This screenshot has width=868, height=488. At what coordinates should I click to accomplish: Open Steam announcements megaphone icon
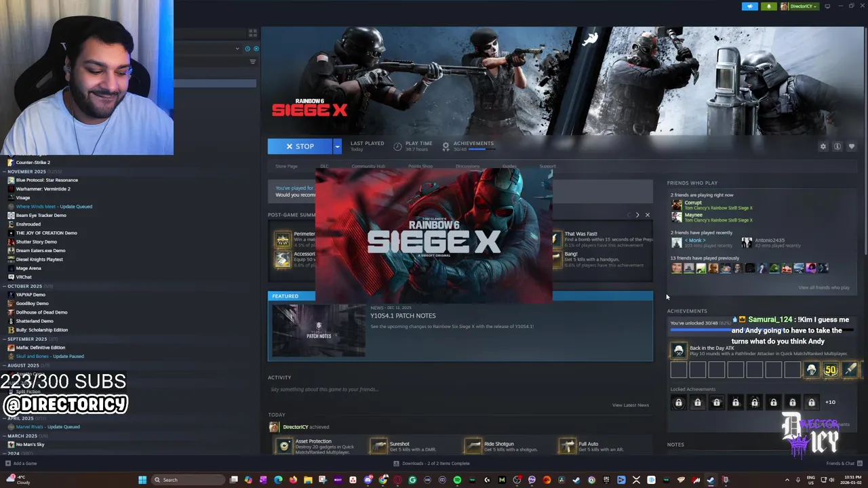[x=750, y=6]
